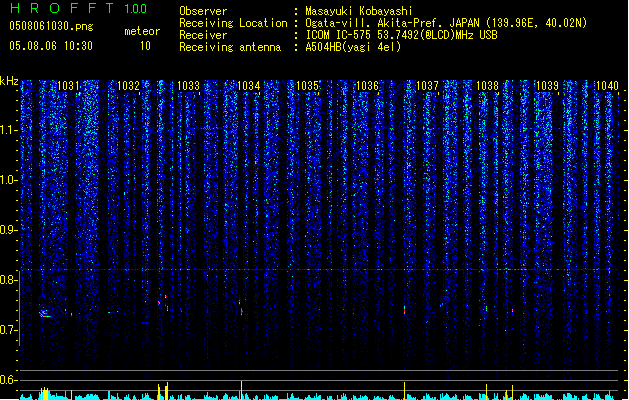This screenshot has width=629, height=400.
Task: Click the date stamp 05.08.06 10:30
Action: tap(51, 46)
